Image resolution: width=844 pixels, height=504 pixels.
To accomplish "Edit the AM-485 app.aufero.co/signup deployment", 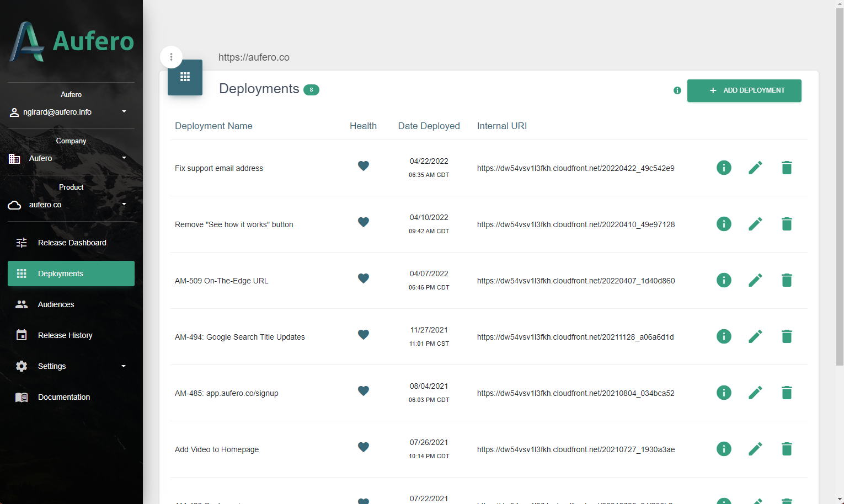I will click(x=755, y=393).
